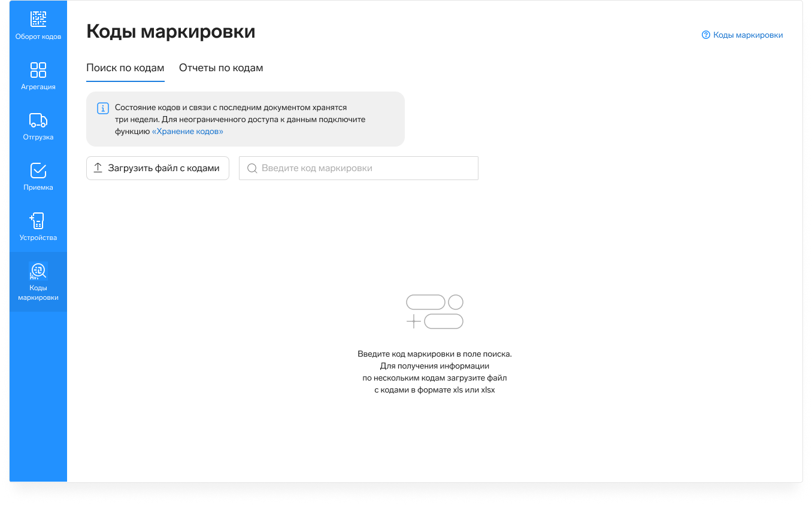812x505 pixels.
Task: Switch to the Поиск по кодам tab
Action: click(x=125, y=68)
